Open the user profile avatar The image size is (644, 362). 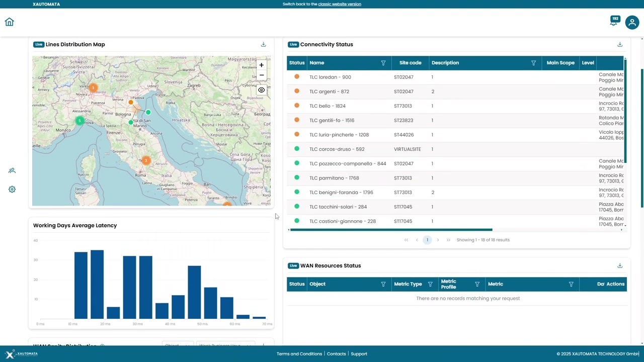632,22
